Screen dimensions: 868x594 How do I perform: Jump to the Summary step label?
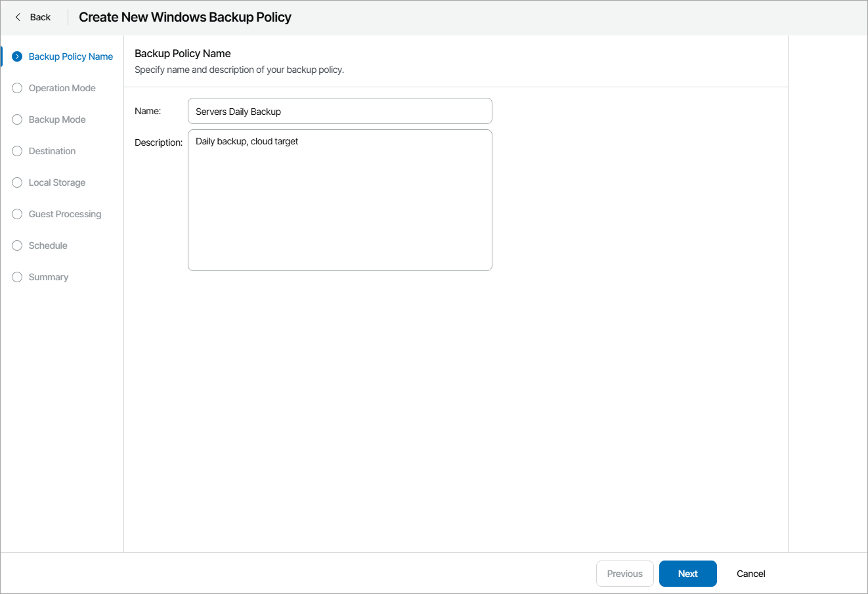(x=49, y=277)
